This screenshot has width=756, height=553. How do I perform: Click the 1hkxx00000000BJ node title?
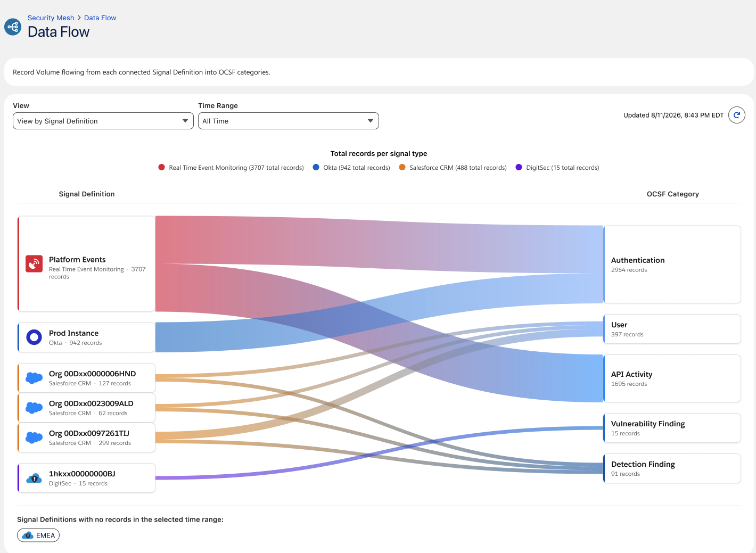tap(82, 474)
